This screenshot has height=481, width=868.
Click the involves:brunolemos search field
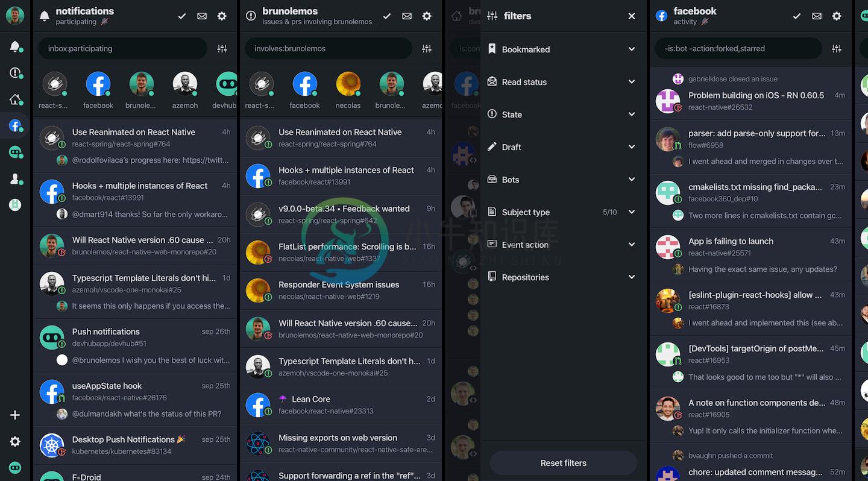[329, 49]
